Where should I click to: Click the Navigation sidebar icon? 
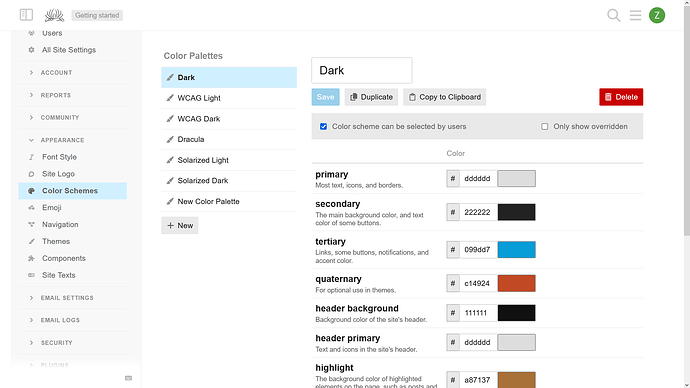(x=31, y=225)
